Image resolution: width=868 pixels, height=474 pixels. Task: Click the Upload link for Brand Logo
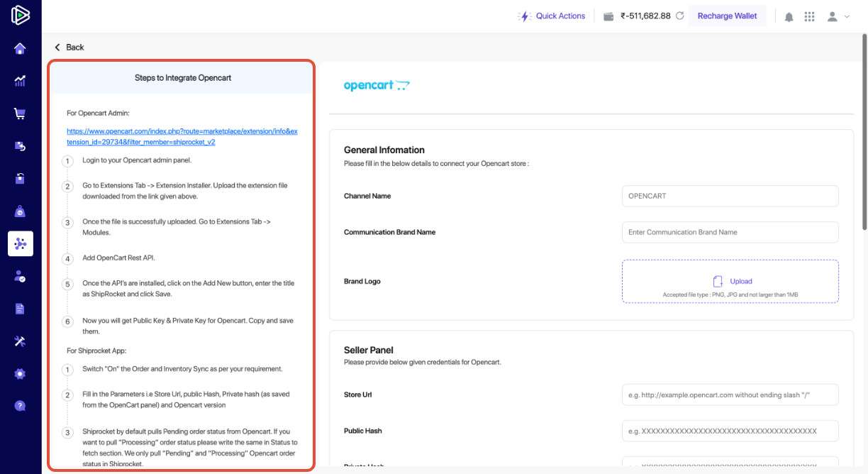pyautogui.click(x=741, y=282)
